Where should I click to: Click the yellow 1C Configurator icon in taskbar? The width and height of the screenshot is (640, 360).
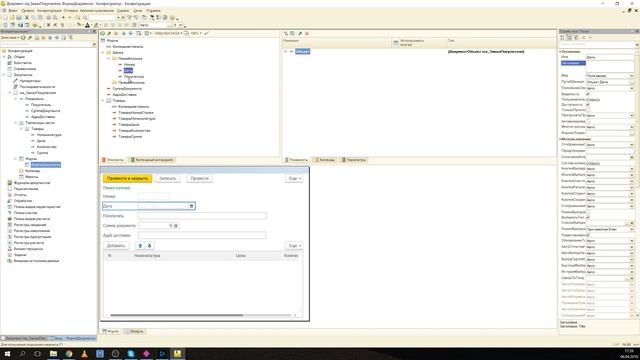click(x=178, y=354)
